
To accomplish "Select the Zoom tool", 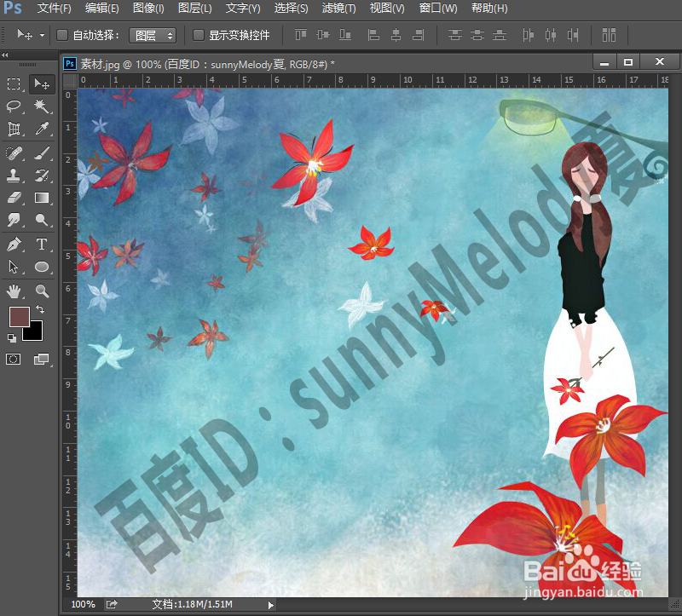I will point(42,291).
